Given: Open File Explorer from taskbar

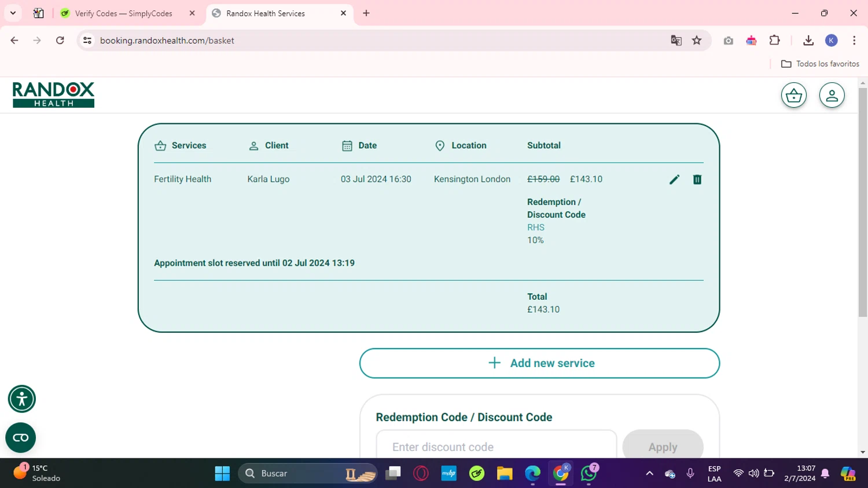Looking at the screenshot, I should [x=505, y=474].
